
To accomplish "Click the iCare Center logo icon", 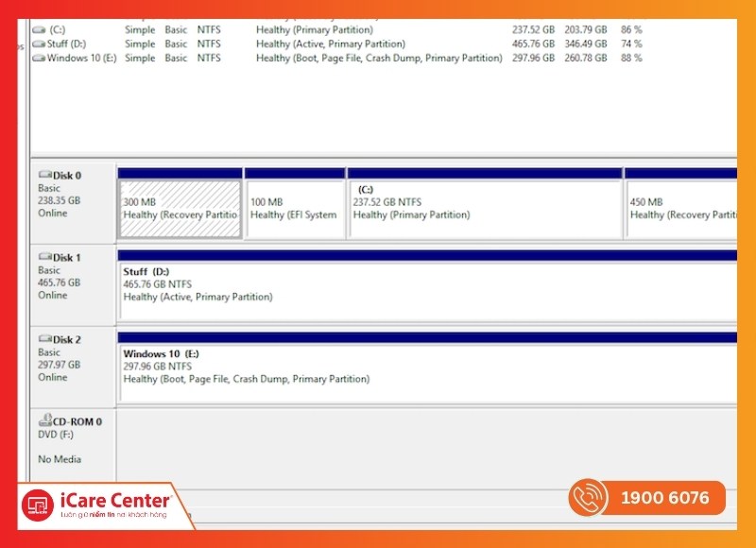I will coord(38,505).
